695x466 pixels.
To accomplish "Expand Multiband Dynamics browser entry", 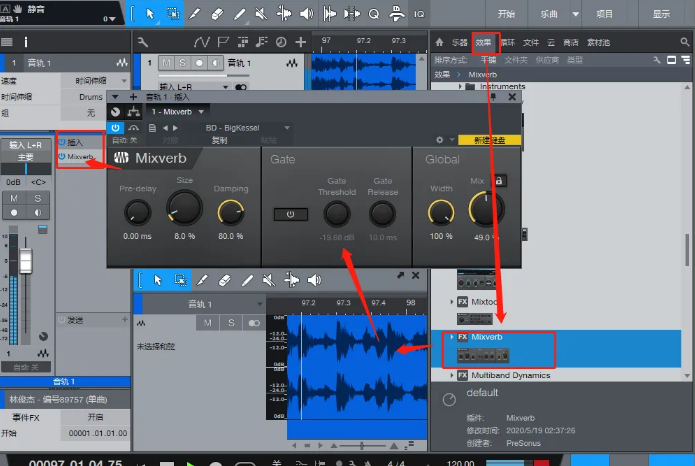I will pos(452,375).
